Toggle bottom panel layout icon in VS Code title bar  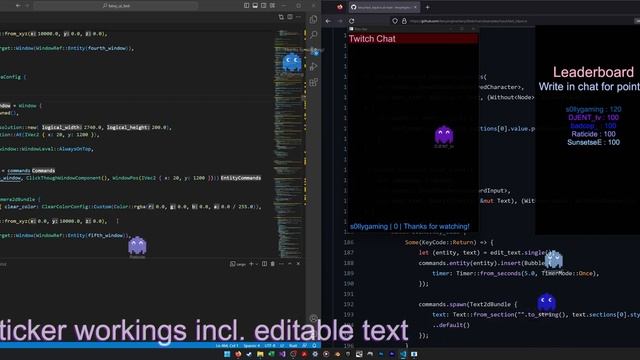pyautogui.click(x=255, y=5)
